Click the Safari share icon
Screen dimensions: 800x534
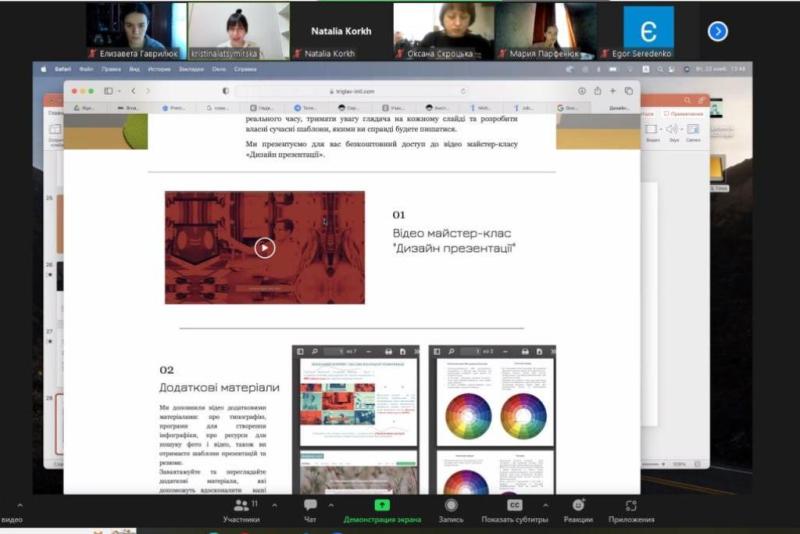(x=597, y=91)
